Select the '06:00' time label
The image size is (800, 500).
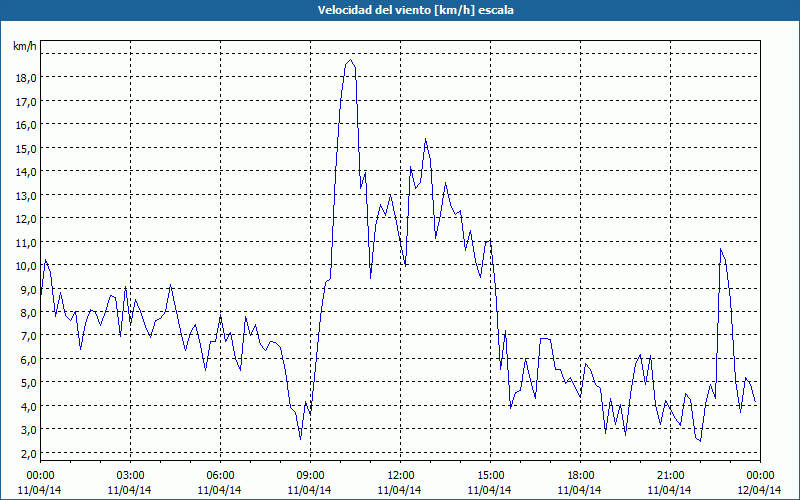[220, 476]
